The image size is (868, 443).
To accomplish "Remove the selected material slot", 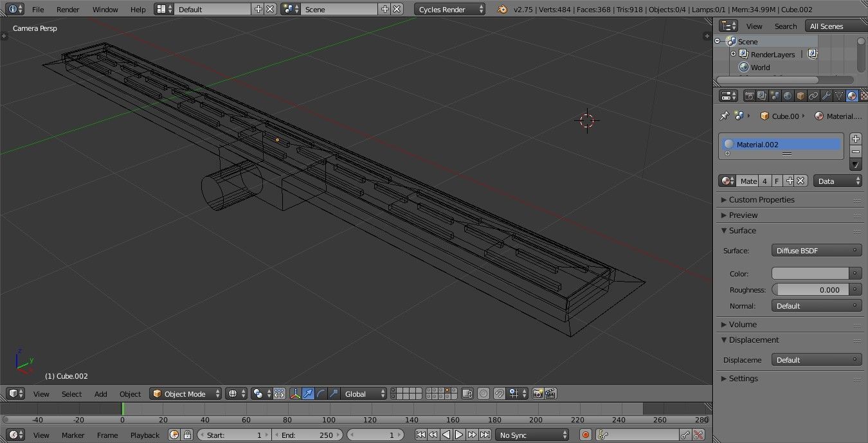I will [855, 151].
